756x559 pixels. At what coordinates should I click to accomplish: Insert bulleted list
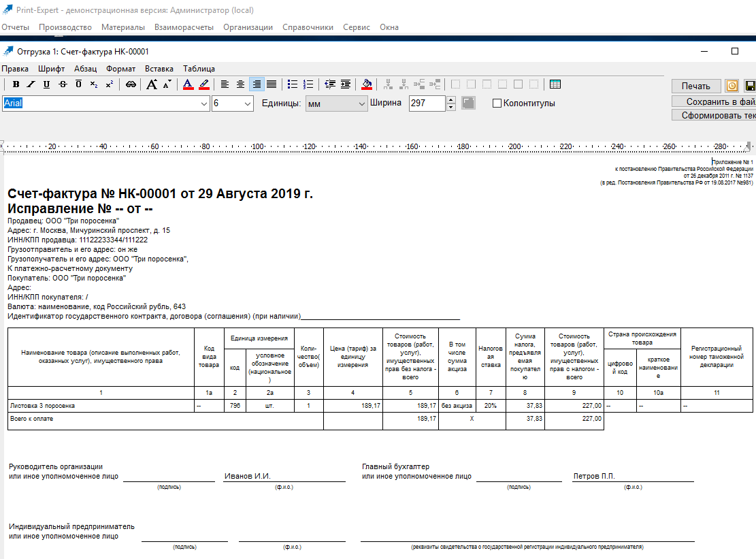(x=293, y=84)
